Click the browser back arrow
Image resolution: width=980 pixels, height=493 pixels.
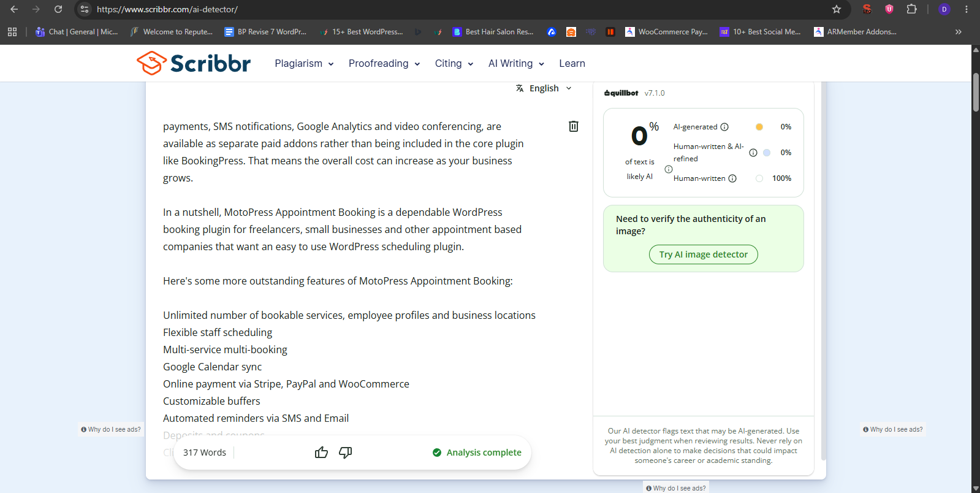(14, 9)
